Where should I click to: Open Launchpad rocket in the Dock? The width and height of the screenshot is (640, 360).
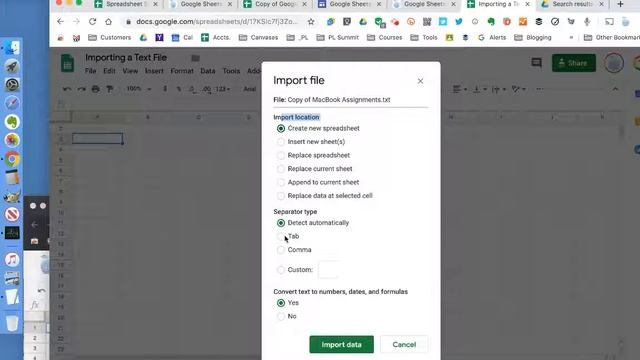12,67
